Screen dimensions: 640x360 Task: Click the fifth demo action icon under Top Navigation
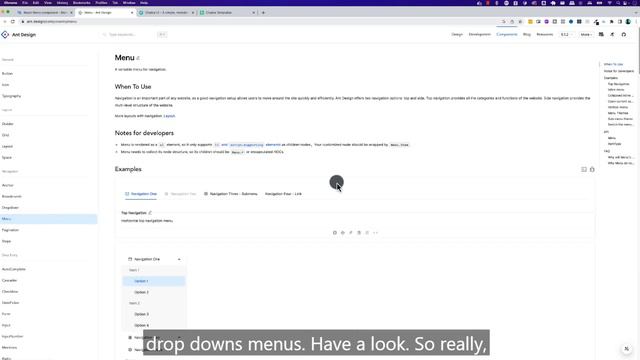(367, 233)
